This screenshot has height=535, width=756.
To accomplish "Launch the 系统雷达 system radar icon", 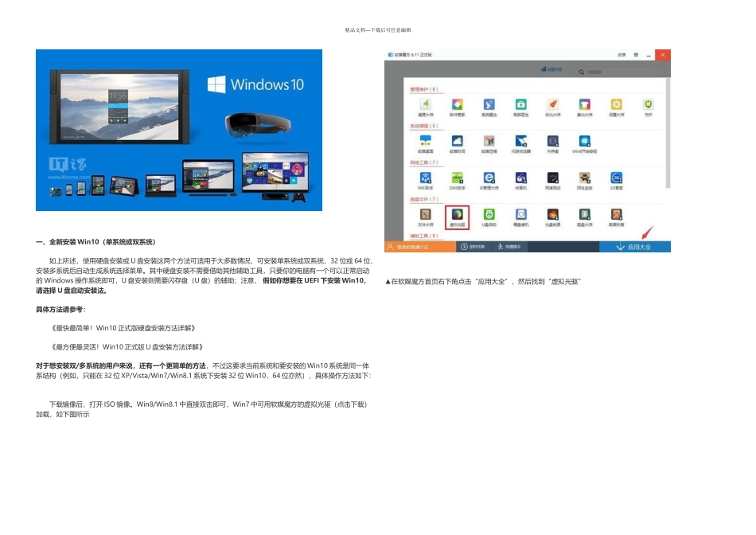I will [489, 104].
